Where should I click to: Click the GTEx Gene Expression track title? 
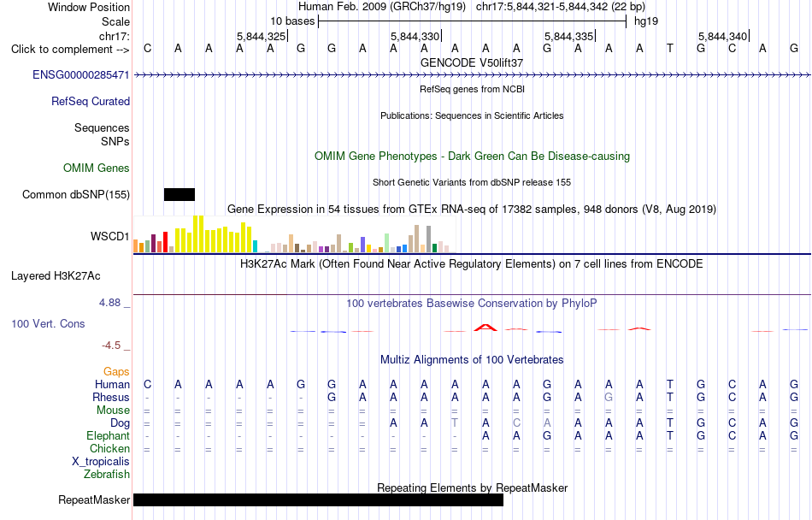(x=472, y=210)
